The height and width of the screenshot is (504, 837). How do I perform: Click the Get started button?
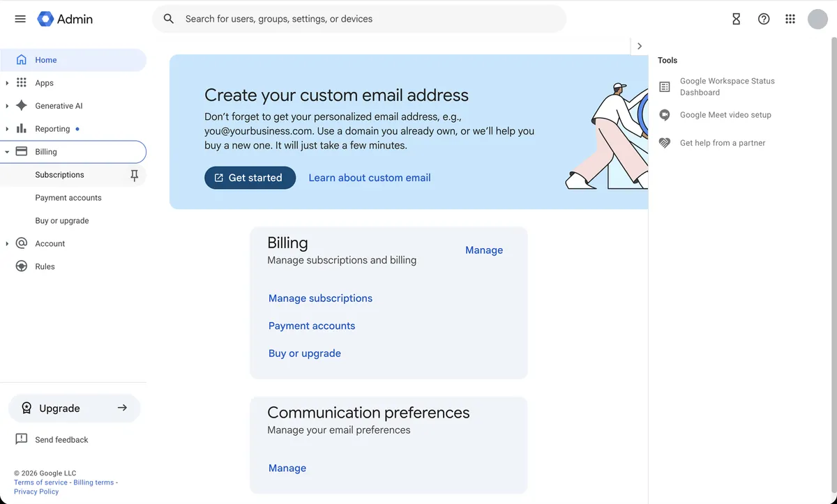[250, 178]
